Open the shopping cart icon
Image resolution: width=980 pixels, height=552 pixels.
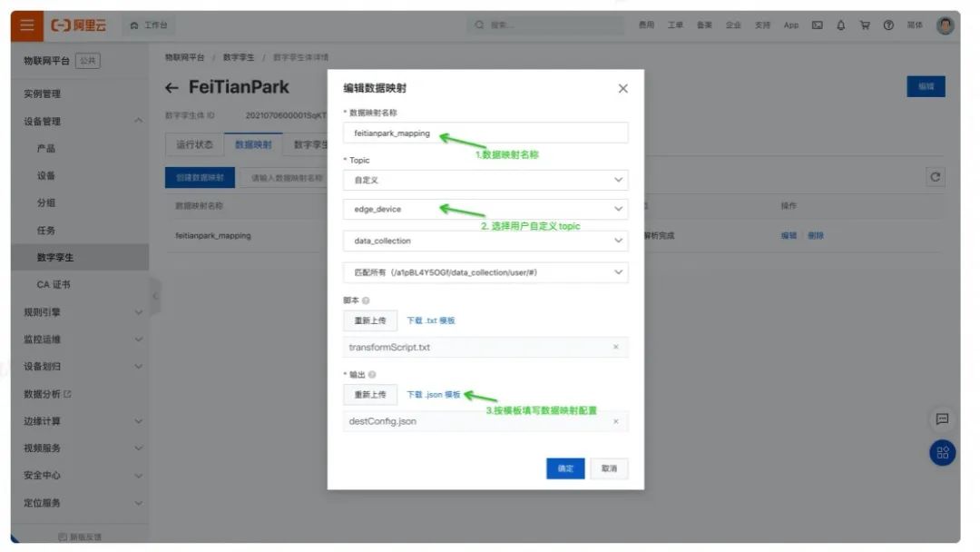coord(865,25)
